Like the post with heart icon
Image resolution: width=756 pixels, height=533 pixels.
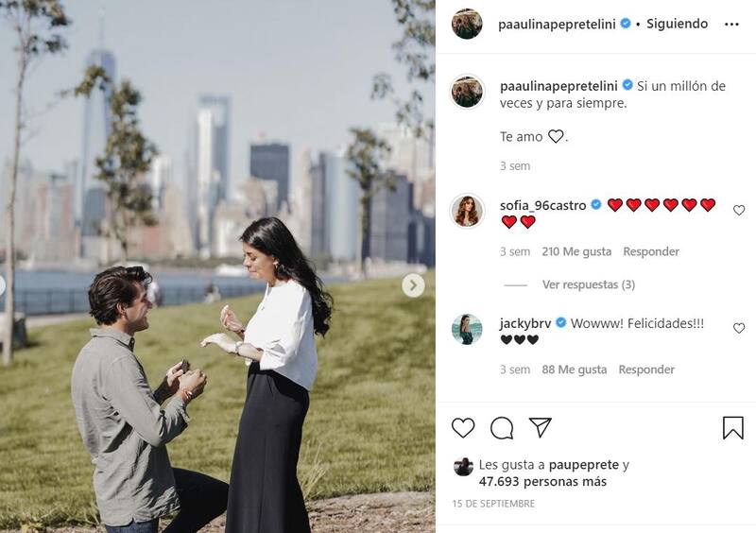(x=463, y=428)
